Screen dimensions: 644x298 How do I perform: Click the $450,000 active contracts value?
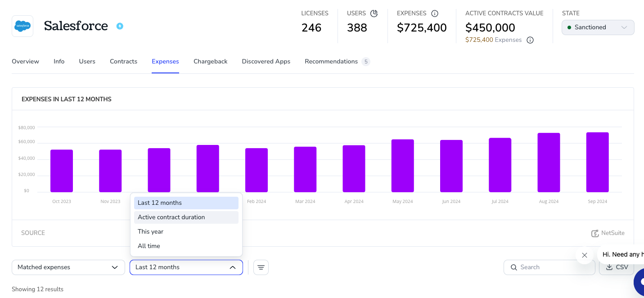[490, 28]
